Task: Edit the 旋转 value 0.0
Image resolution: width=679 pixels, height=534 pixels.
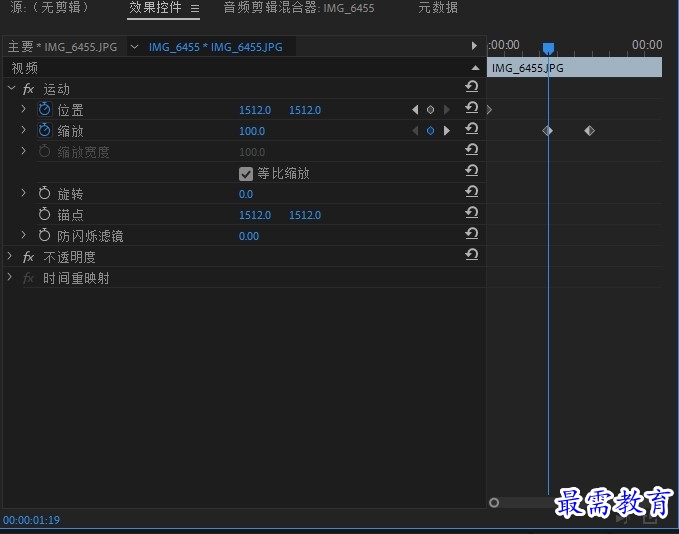Action: (x=246, y=194)
